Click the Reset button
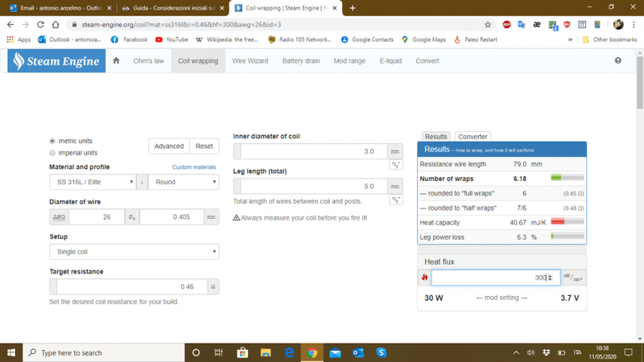The width and height of the screenshot is (644, 362). click(x=204, y=146)
